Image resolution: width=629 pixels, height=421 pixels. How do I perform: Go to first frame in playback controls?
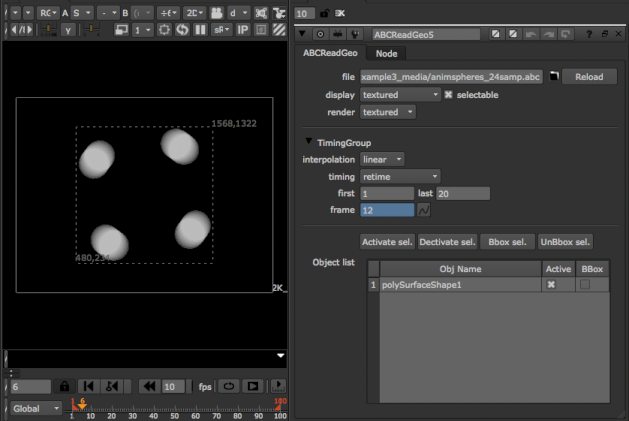tap(88, 386)
